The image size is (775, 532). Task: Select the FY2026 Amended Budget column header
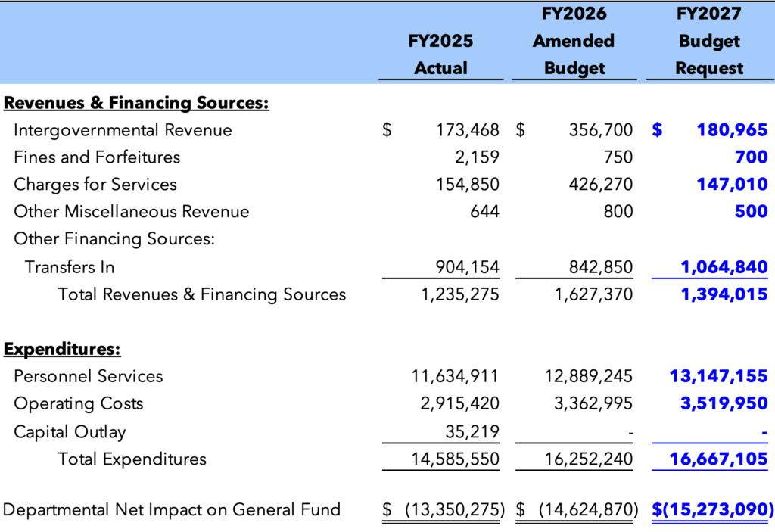coord(574,41)
